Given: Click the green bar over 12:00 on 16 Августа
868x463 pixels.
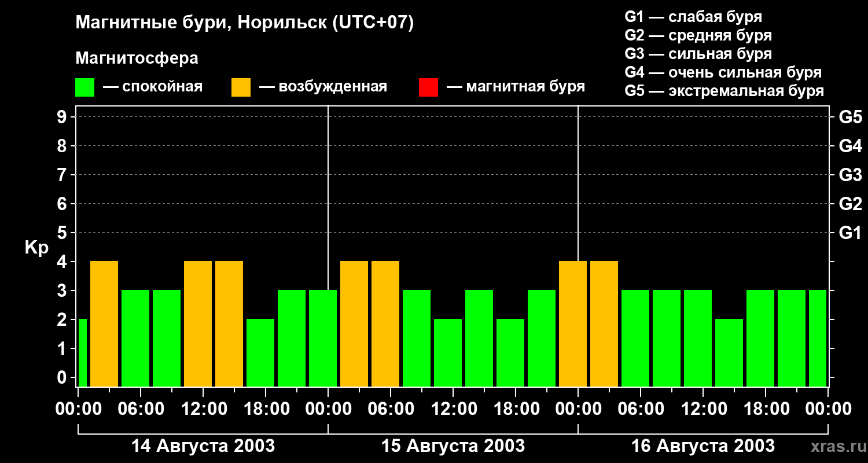Looking at the screenshot, I should click(x=698, y=338).
